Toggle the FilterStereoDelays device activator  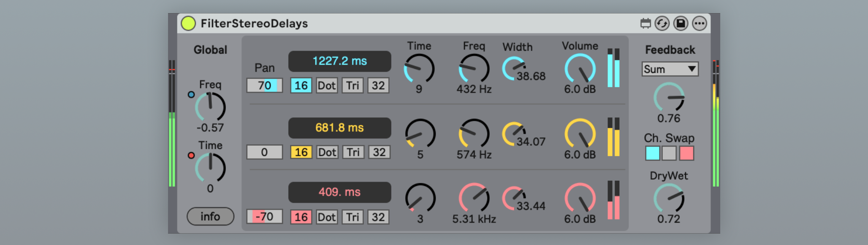(x=188, y=23)
